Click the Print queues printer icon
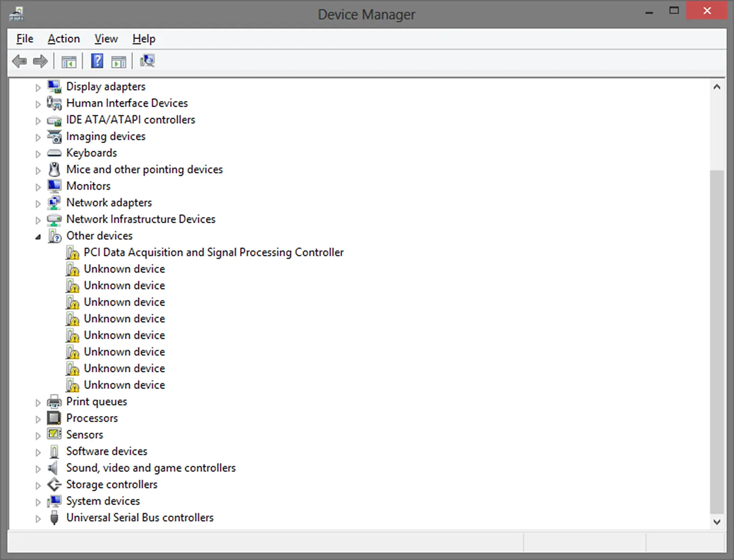 [x=54, y=402]
